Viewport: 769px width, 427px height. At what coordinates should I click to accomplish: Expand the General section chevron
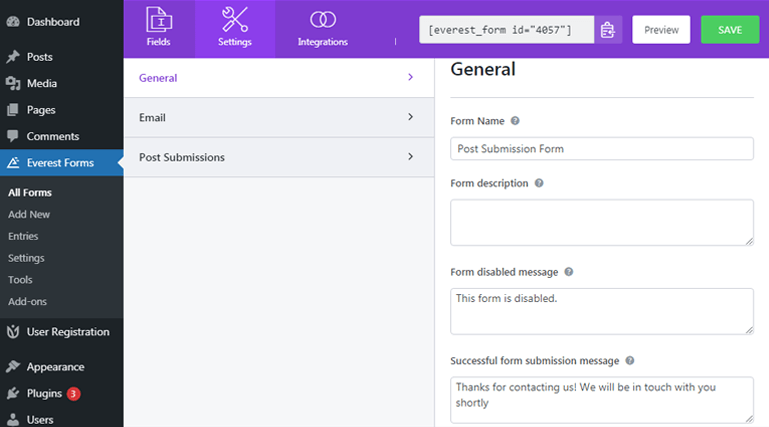[410, 77]
